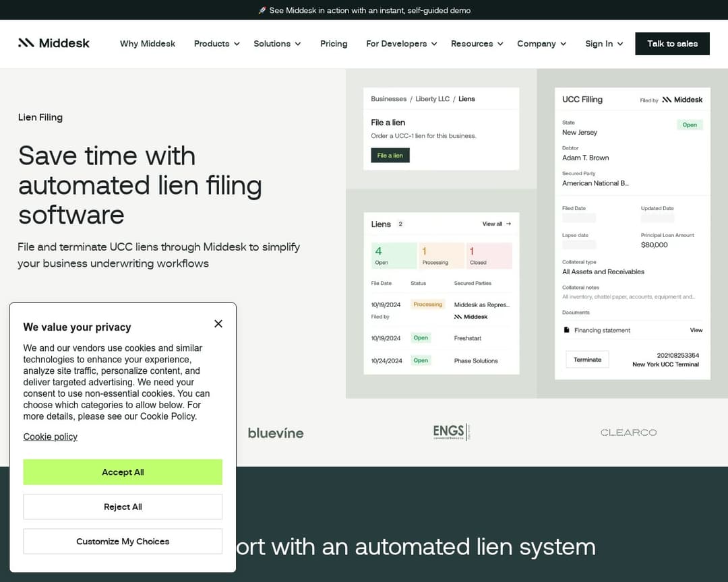Viewport: 728px width, 582px height.
Task: Click the New York UCC Terminal text
Action: (x=665, y=364)
